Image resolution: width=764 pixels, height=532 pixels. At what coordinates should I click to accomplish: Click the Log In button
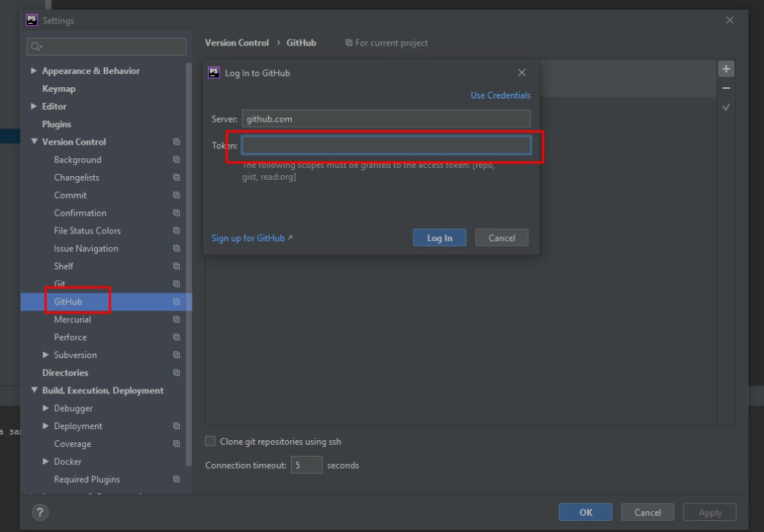point(439,238)
